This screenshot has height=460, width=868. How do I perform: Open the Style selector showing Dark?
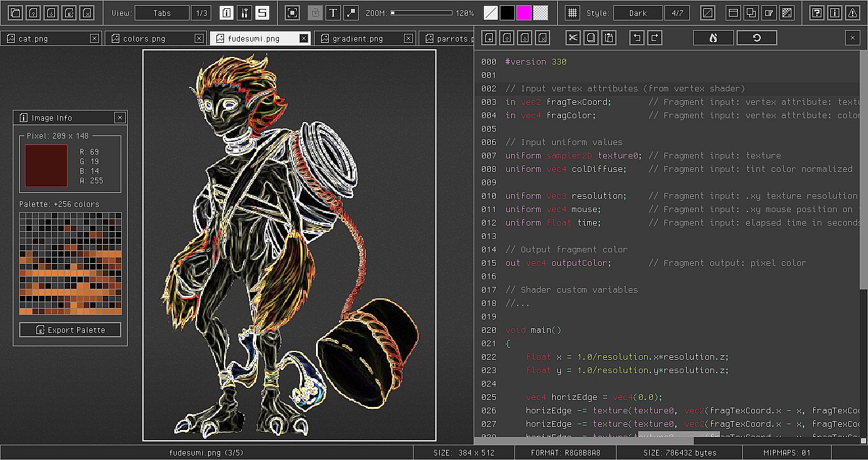point(638,13)
